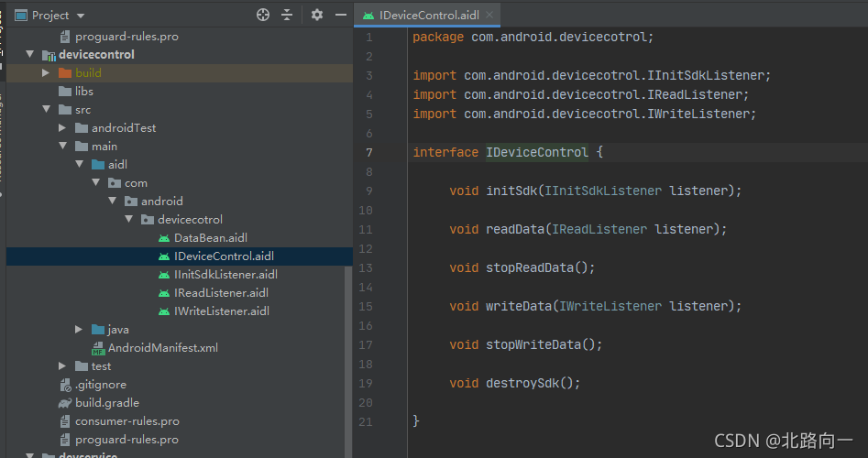Click the Gradle elephant icon beside build.gradle
868x458 pixels.
(x=65, y=403)
